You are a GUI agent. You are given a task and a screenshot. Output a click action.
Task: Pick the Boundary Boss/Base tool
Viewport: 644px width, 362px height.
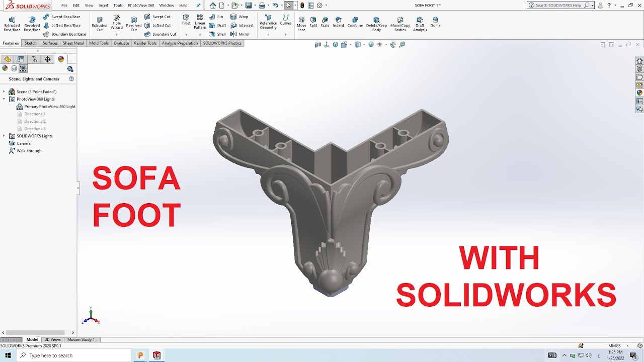point(64,34)
